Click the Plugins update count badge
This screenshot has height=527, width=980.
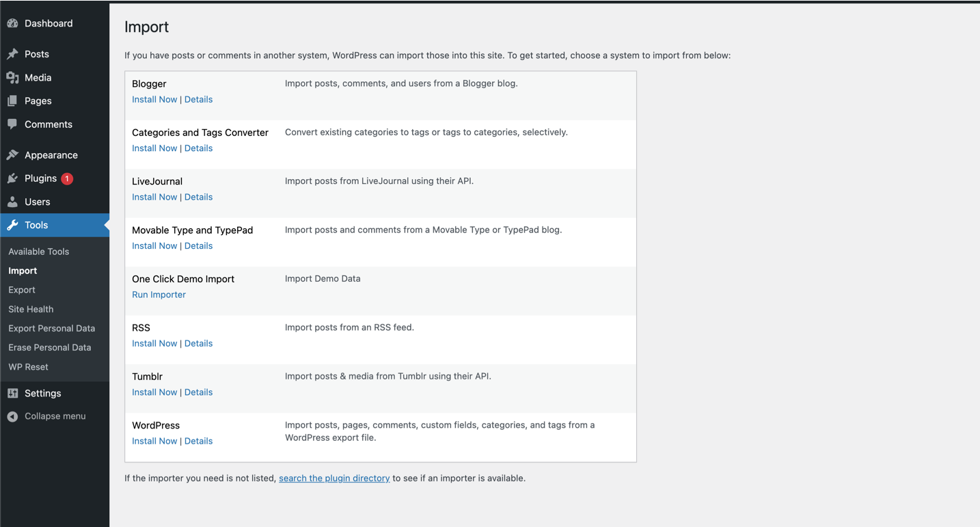tap(67, 178)
